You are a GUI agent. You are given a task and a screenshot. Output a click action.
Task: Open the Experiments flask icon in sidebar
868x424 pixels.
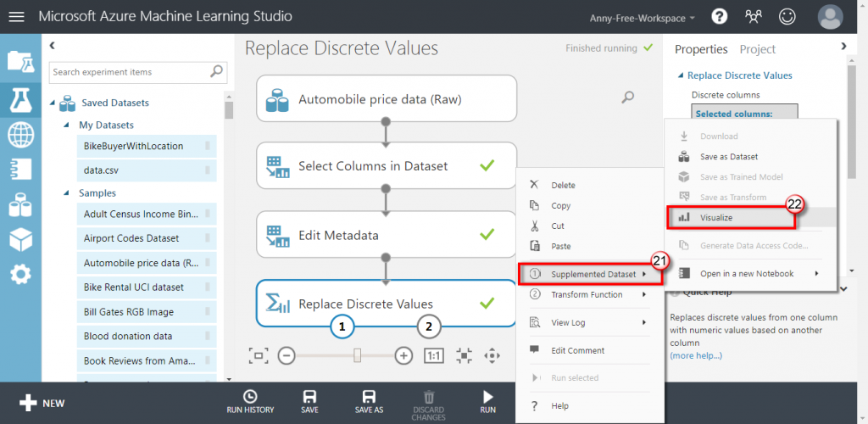tap(19, 100)
